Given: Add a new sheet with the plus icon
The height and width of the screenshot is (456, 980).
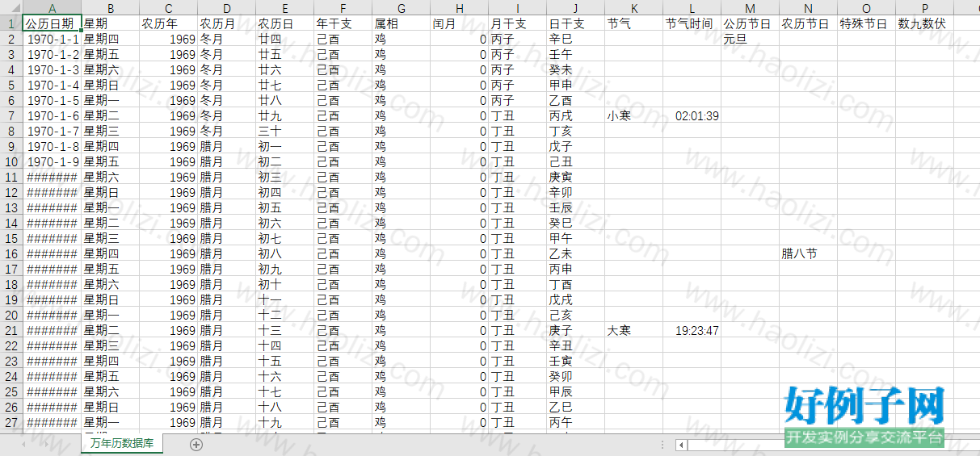Looking at the screenshot, I should pos(196,445).
